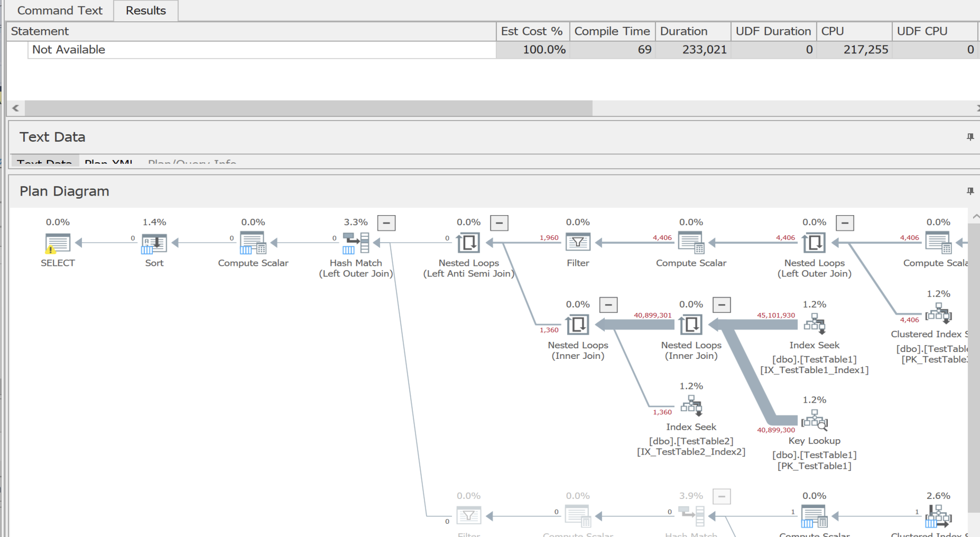Select the Key Lookup PK_TestTable1 icon
This screenshot has height=537, width=980.
point(815,420)
